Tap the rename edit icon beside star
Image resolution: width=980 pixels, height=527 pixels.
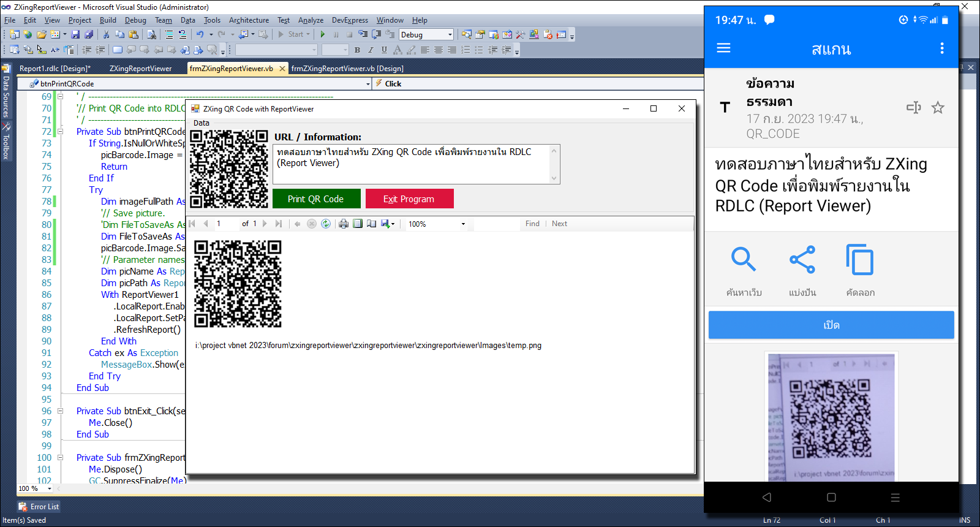pyautogui.click(x=913, y=108)
